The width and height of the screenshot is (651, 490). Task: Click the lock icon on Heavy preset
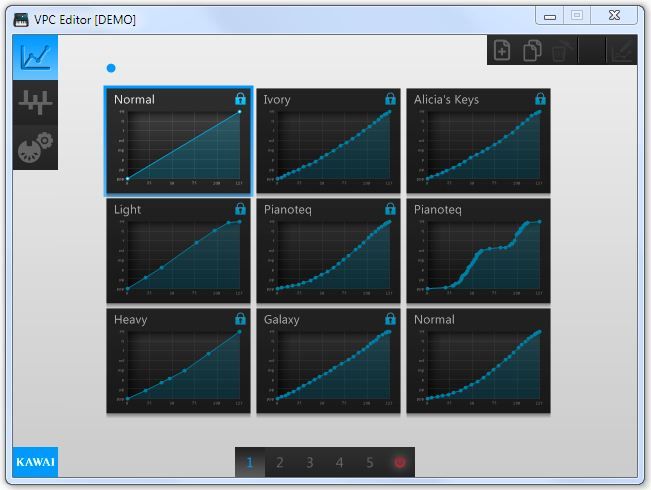tap(240, 319)
